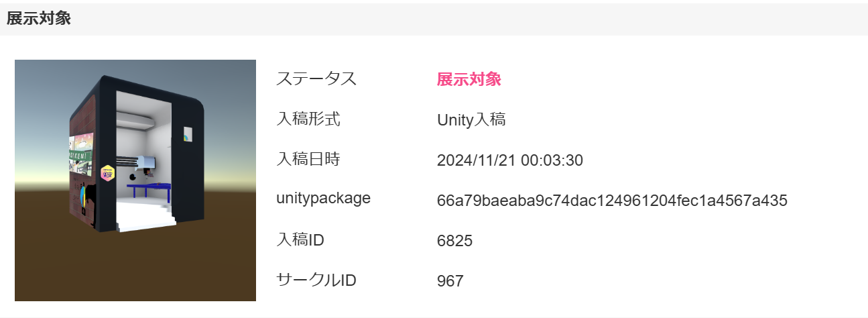Click the 入稿日時 label
The height and width of the screenshot is (318, 868).
[x=308, y=160]
